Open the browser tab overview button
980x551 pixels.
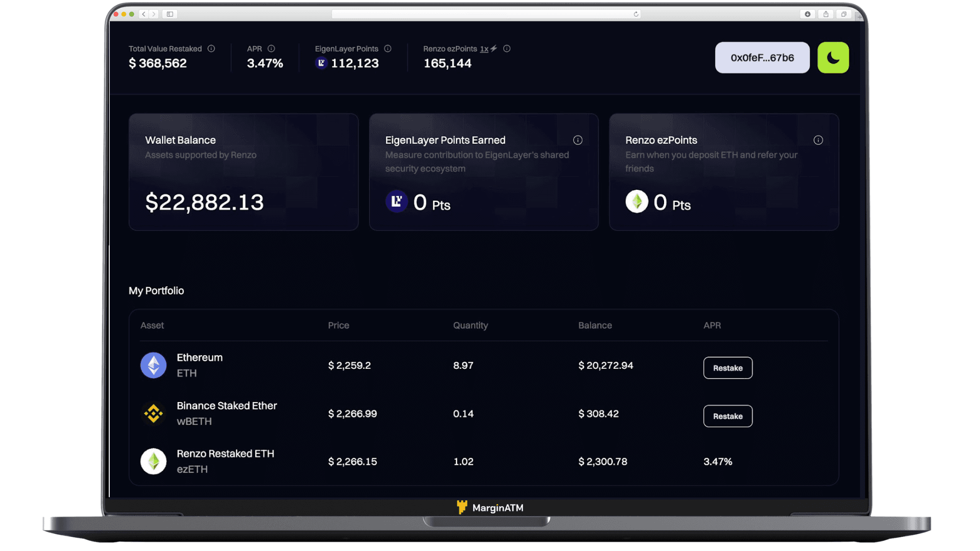pos(844,14)
